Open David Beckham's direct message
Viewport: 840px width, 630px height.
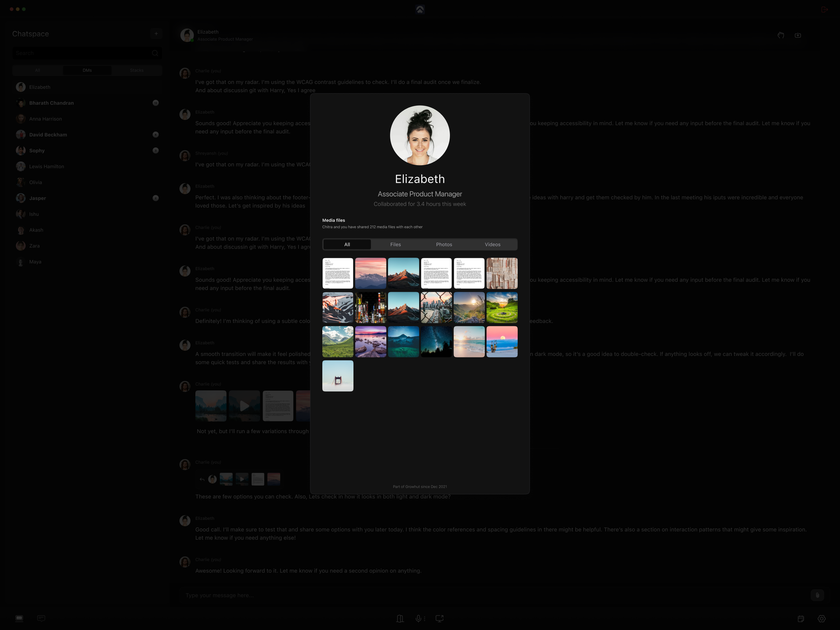pyautogui.click(x=87, y=135)
